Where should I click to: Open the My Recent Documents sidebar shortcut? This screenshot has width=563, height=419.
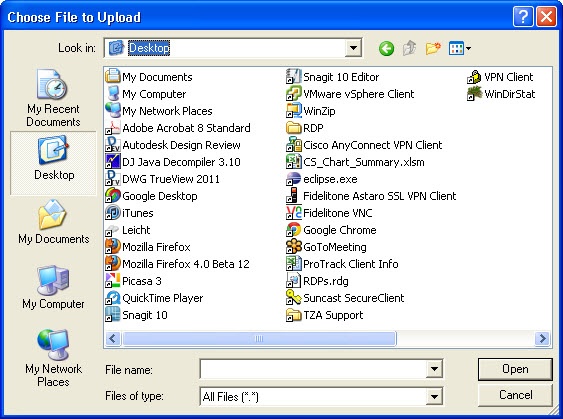[x=53, y=98]
